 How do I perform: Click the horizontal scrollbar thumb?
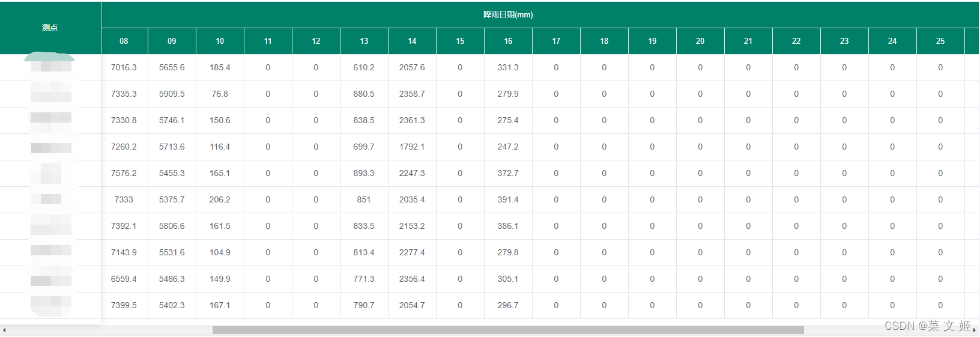[x=508, y=330]
